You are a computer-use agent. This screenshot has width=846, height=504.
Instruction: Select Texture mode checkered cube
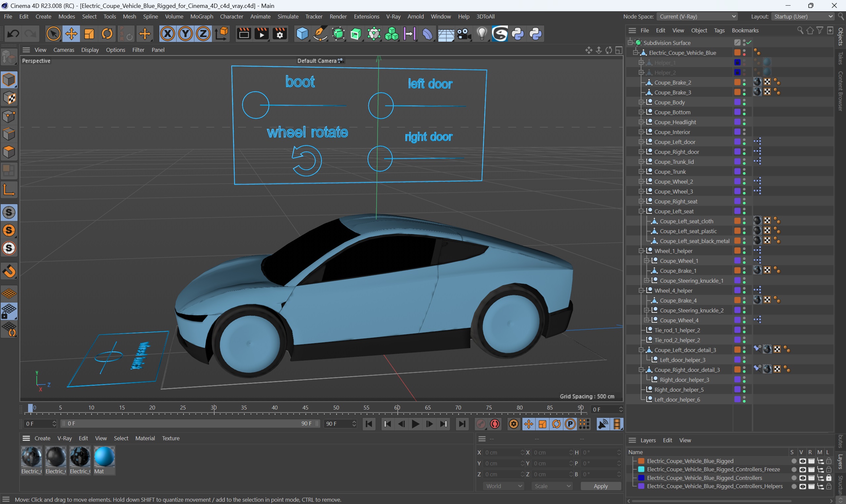click(x=9, y=98)
